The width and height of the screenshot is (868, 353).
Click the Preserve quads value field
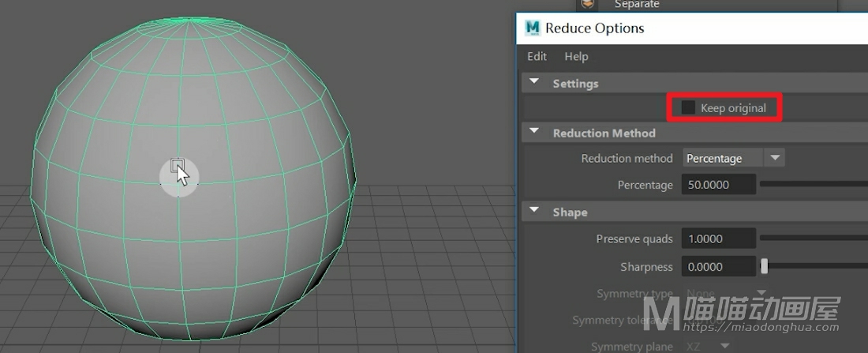[719, 238]
